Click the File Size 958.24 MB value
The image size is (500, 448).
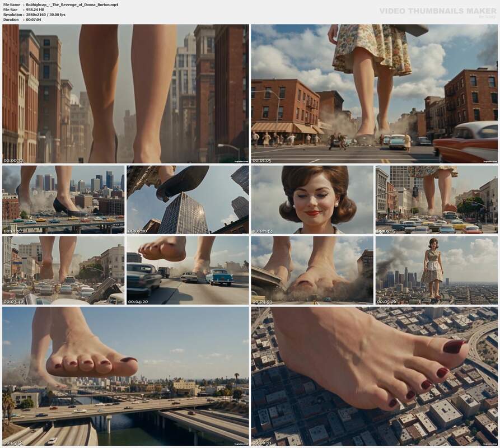[x=35, y=10]
